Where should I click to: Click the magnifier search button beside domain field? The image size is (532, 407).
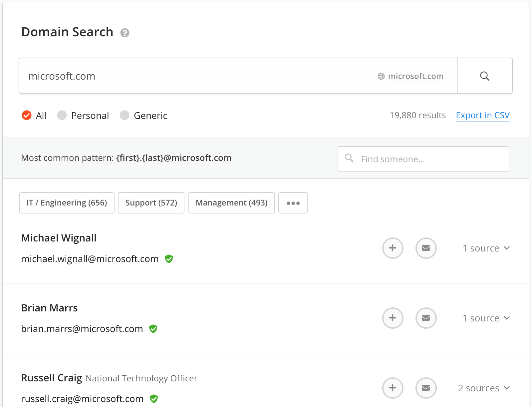click(x=485, y=76)
